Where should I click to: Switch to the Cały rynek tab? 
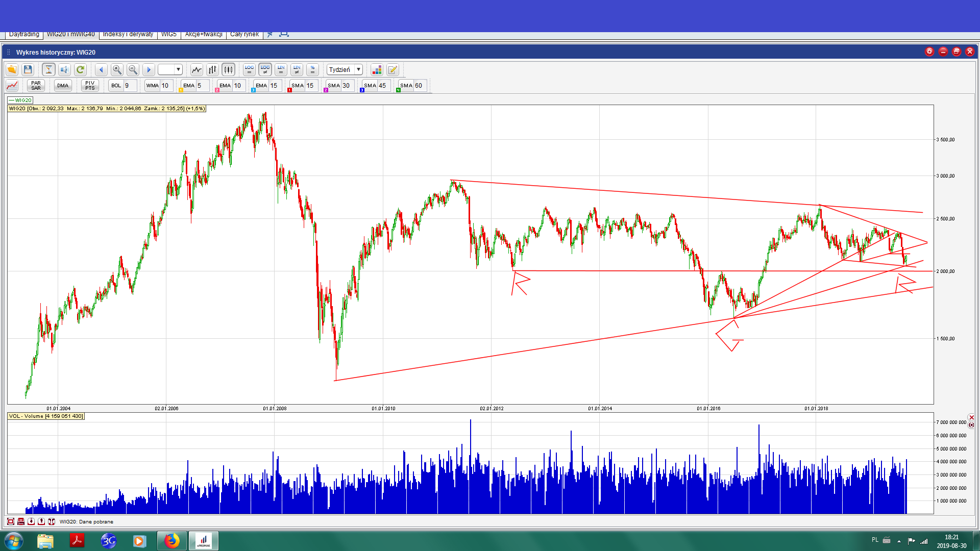[x=244, y=34]
